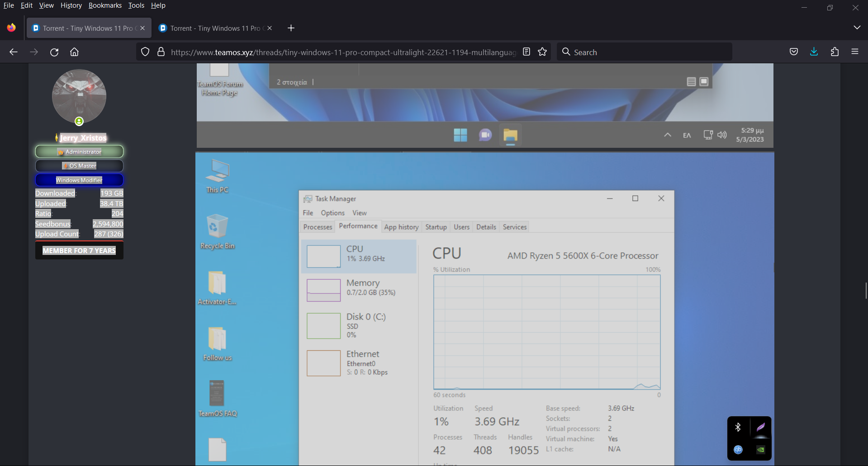View site security via padlock icon
The width and height of the screenshot is (868, 466).
(161, 52)
